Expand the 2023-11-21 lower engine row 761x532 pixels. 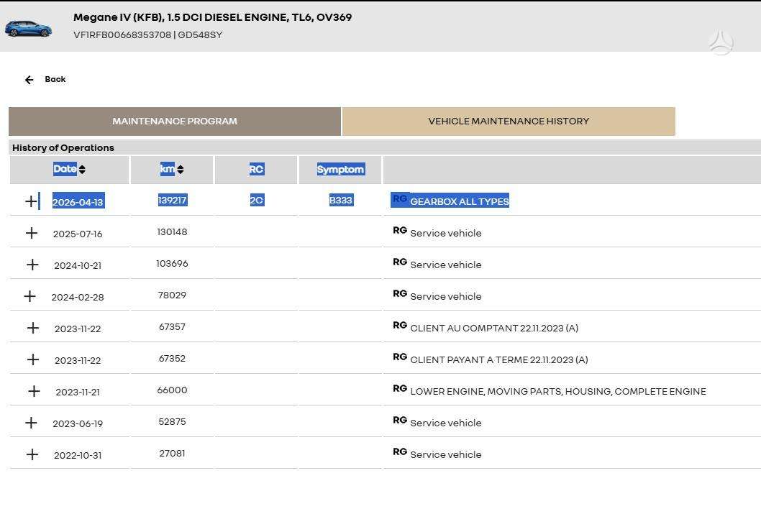coord(34,391)
